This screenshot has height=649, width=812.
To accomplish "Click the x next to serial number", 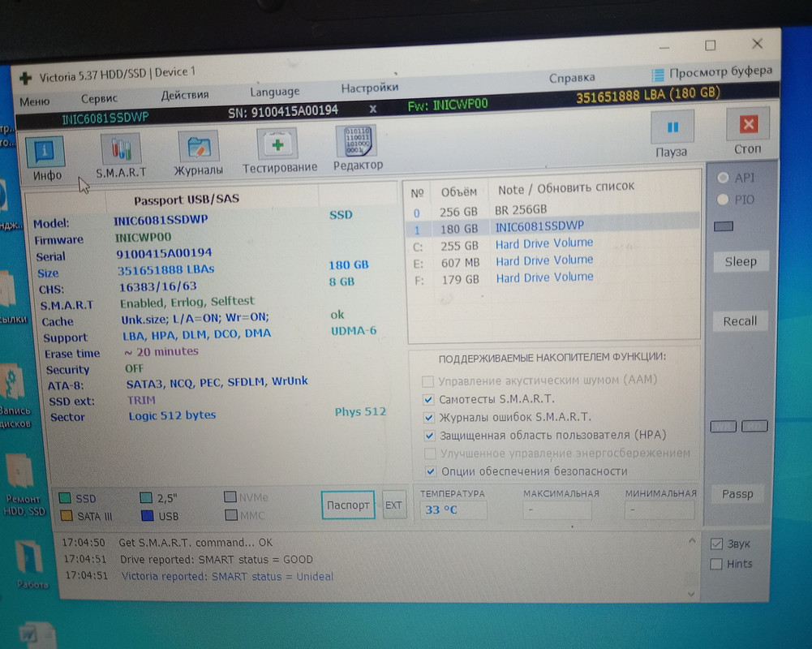I will tap(373, 109).
